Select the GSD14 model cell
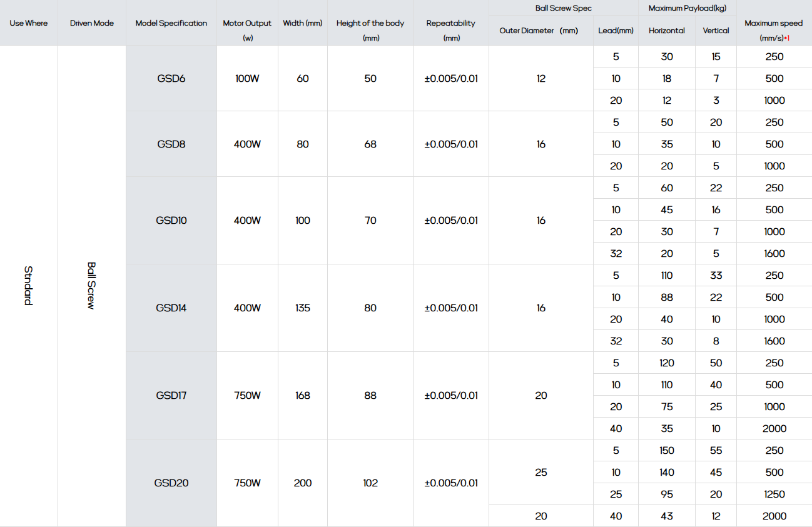This screenshot has width=812, height=527. click(x=171, y=308)
